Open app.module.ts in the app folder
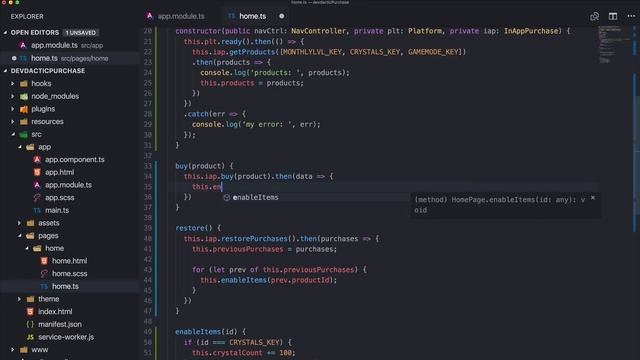The width and height of the screenshot is (640, 360). 68,185
